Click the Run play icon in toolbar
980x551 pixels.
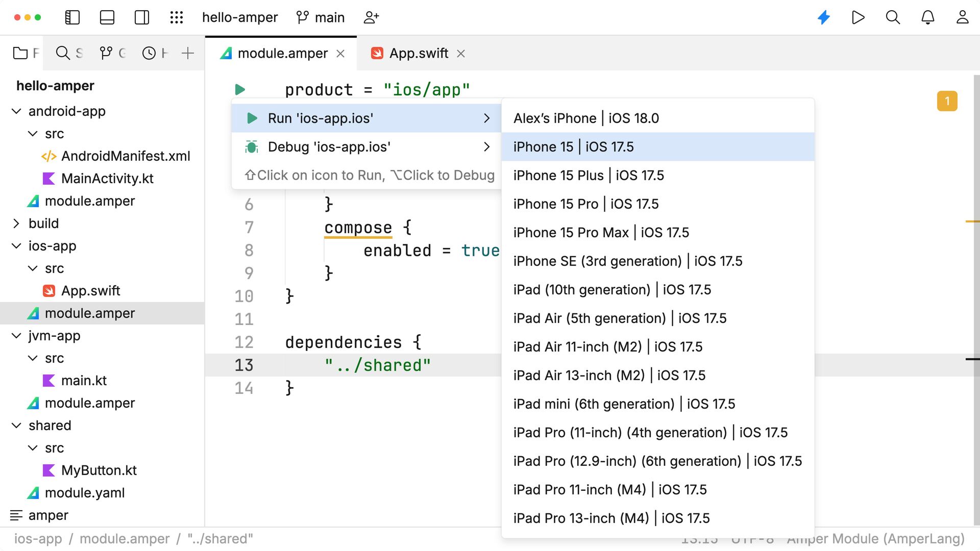(859, 17)
